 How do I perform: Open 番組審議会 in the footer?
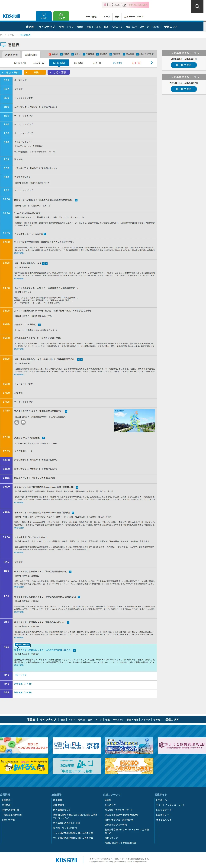(58, 805)
